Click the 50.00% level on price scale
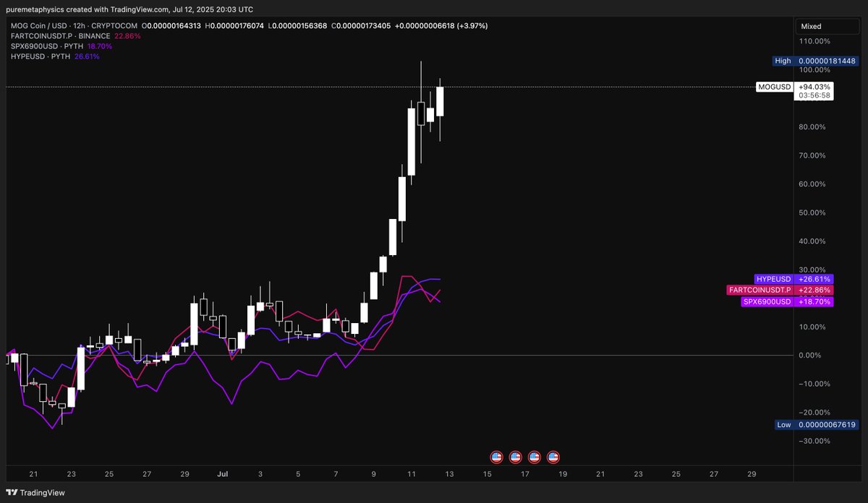 coord(812,212)
